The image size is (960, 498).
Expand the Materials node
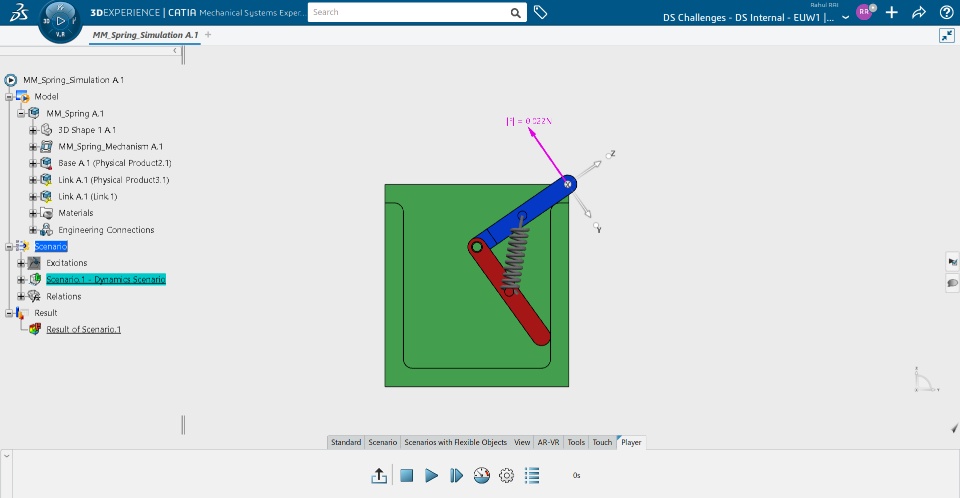pyautogui.click(x=33, y=213)
